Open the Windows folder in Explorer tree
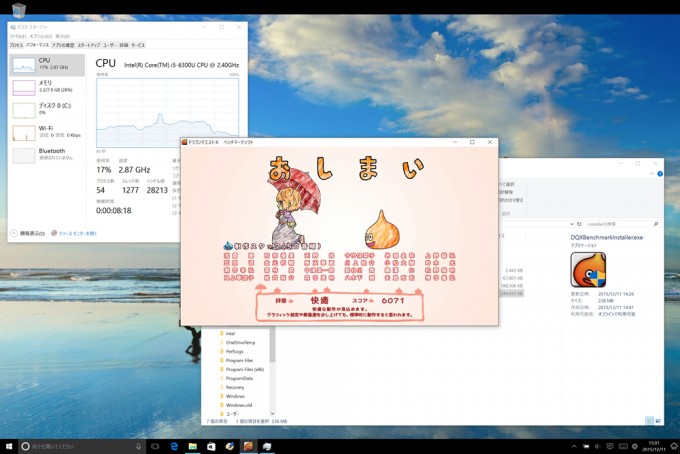The image size is (680, 454). click(x=232, y=396)
